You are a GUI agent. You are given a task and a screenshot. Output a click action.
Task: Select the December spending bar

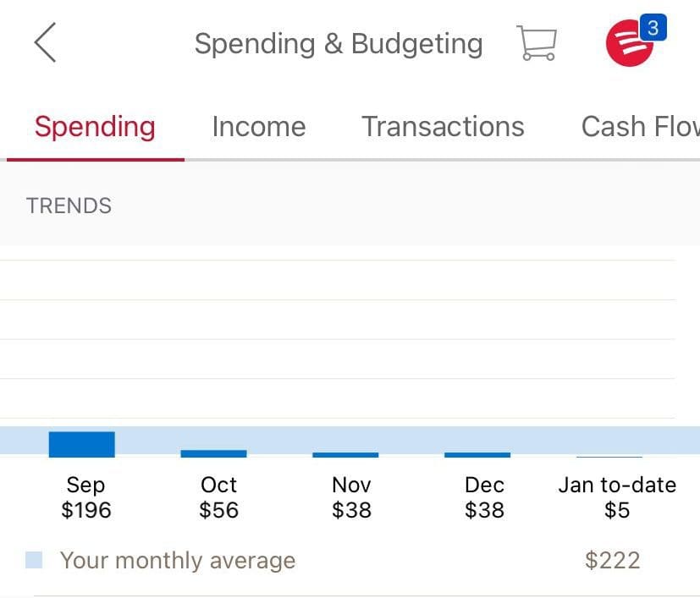coord(479,455)
